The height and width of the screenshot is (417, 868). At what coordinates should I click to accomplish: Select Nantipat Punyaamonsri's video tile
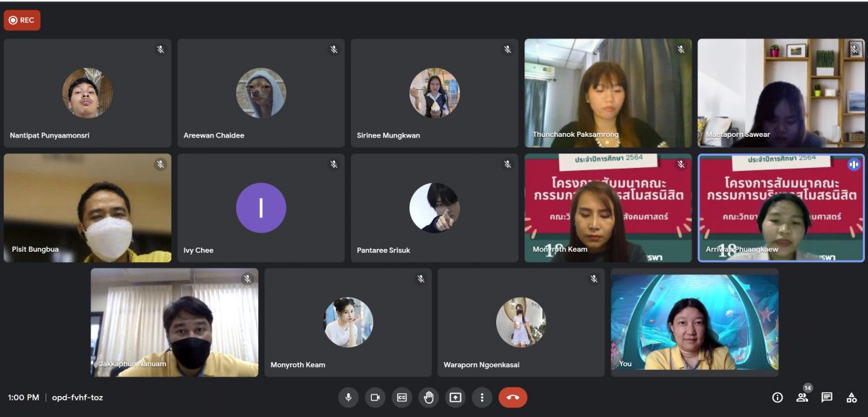coord(88,93)
